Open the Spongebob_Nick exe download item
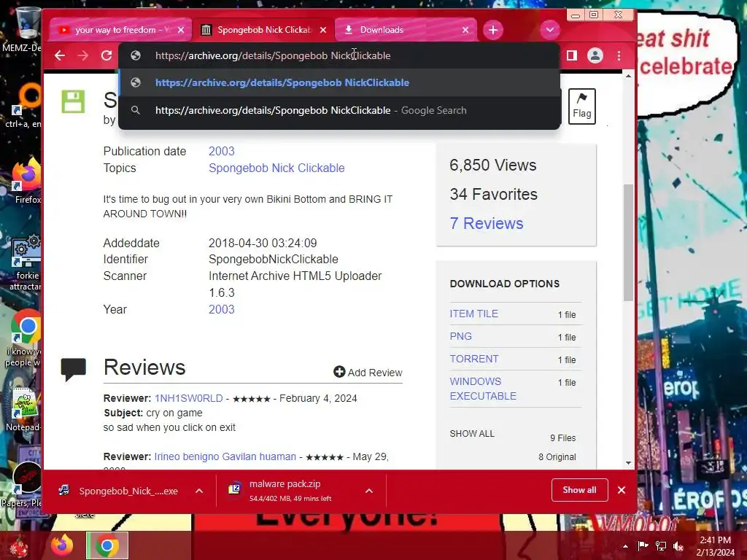Screen dimensions: 747x560 point(119,491)
